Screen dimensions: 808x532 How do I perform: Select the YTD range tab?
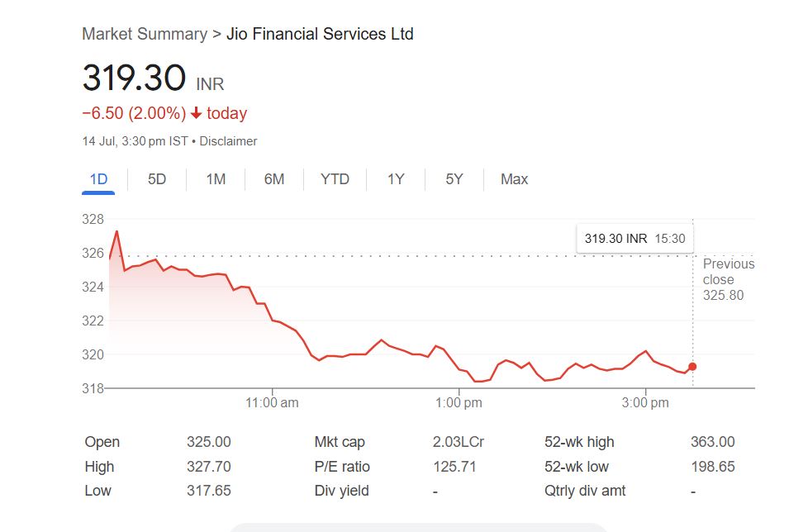coord(335,179)
